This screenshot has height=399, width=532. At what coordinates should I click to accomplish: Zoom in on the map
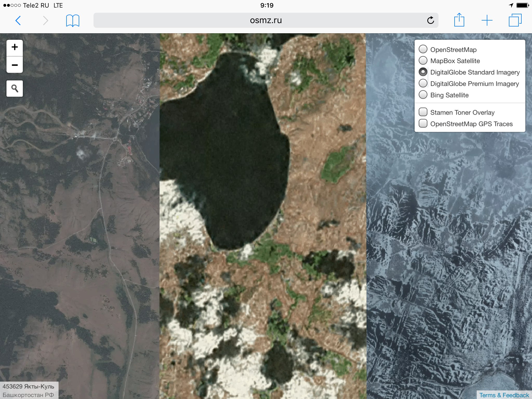coord(15,48)
